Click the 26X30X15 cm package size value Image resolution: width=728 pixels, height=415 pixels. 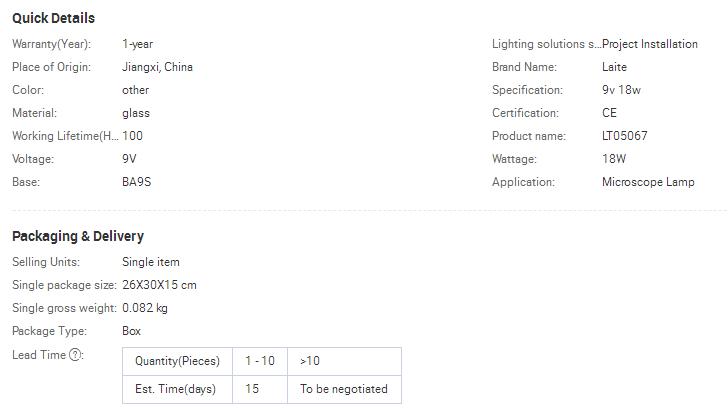[x=159, y=285]
